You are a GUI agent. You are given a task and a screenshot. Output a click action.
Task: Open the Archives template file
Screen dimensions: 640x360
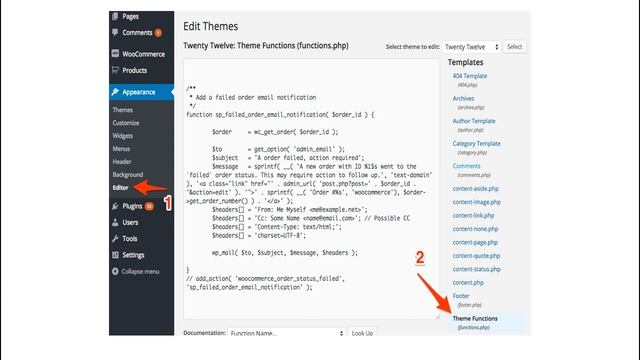coord(463,98)
